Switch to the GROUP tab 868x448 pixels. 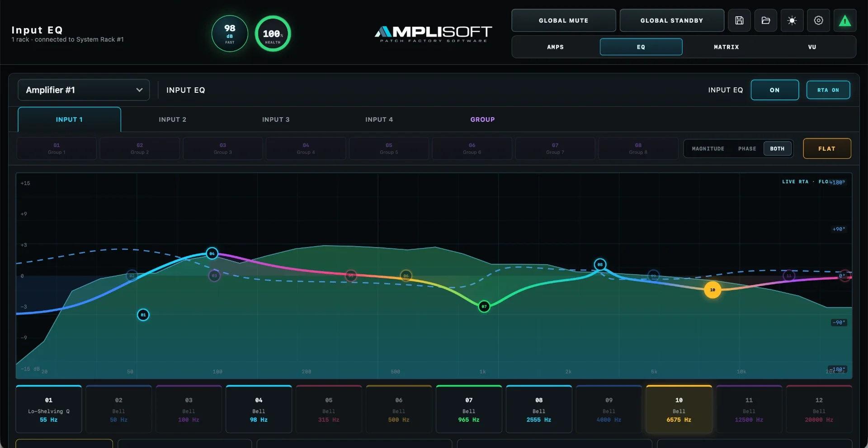[482, 119]
